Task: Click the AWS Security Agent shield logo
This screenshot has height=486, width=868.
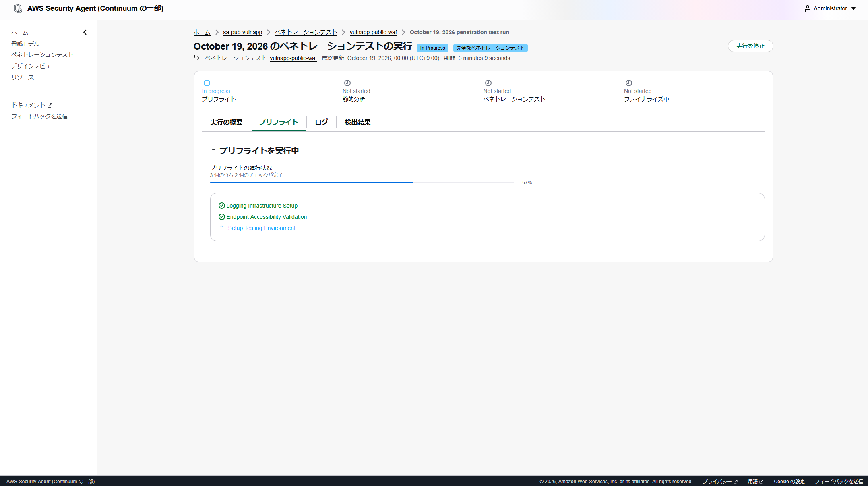Action: pos(18,8)
